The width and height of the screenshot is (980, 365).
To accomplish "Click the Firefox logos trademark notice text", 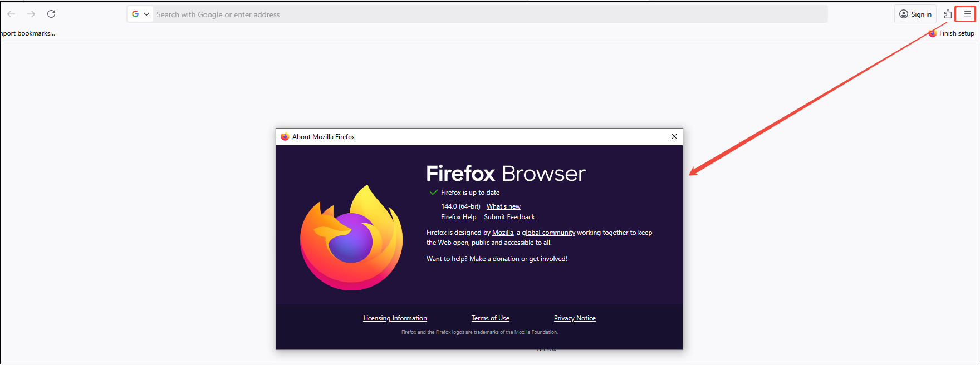I will [x=479, y=332].
